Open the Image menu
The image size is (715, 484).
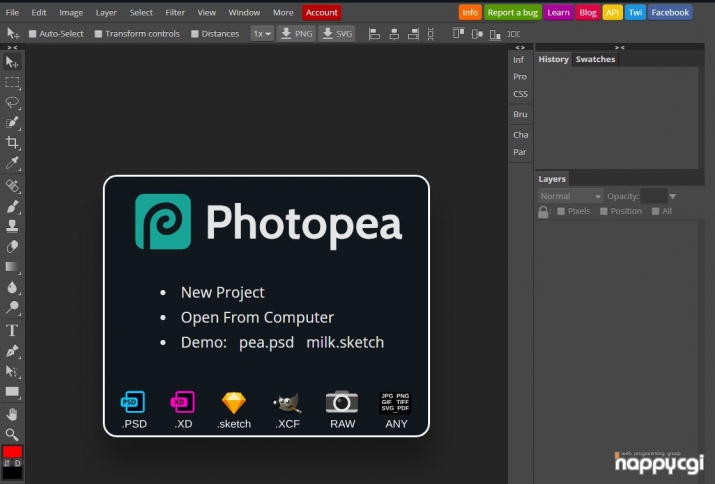pos(71,13)
